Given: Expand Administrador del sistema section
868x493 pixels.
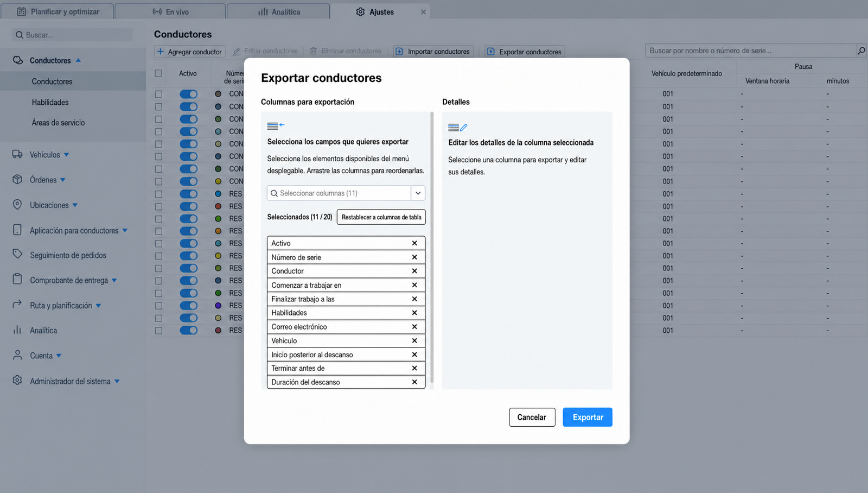Looking at the screenshot, I should coord(117,381).
